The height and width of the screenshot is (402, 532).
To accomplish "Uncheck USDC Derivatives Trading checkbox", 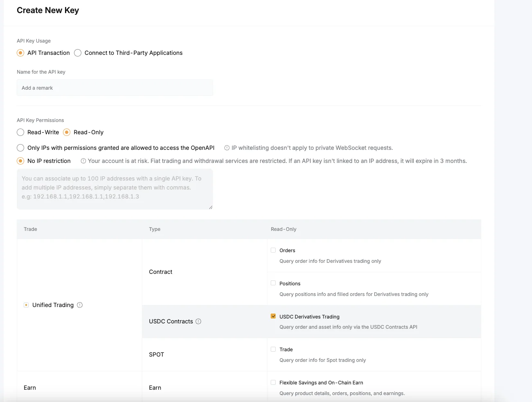I will pyautogui.click(x=273, y=316).
